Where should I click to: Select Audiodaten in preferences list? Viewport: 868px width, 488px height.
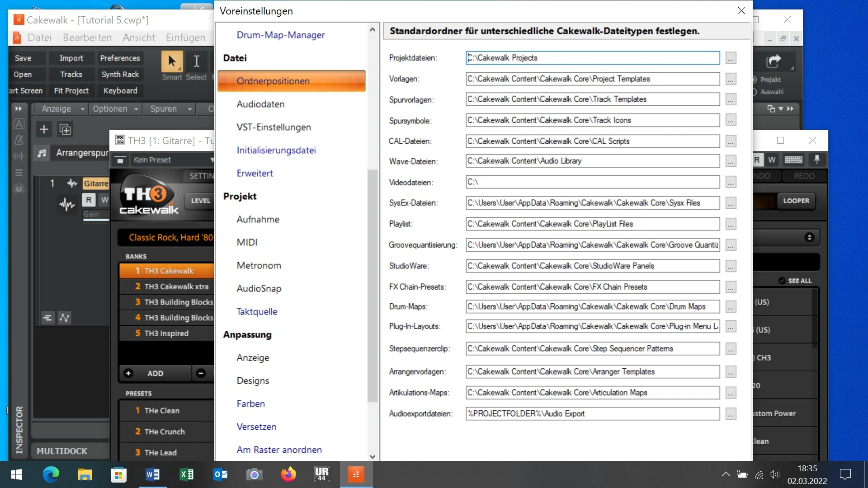(x=260, y=104)
